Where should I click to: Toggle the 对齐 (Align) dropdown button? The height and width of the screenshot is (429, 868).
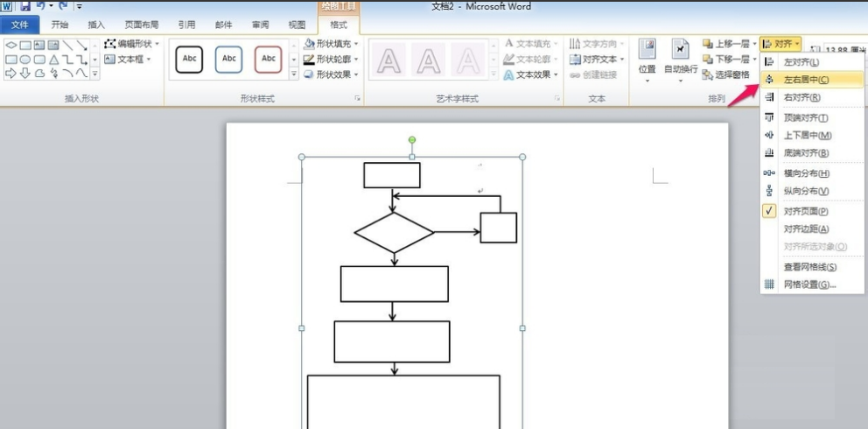tap(780, 43)
